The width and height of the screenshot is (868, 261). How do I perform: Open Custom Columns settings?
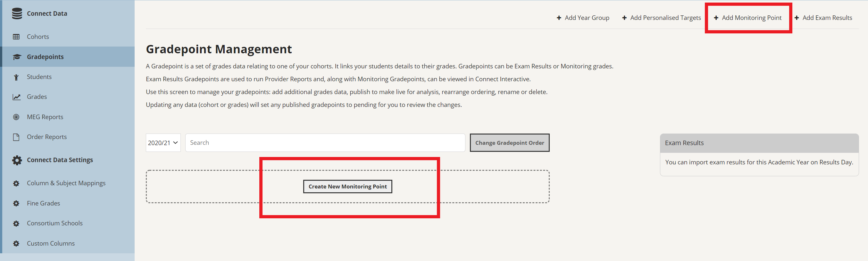68,243
